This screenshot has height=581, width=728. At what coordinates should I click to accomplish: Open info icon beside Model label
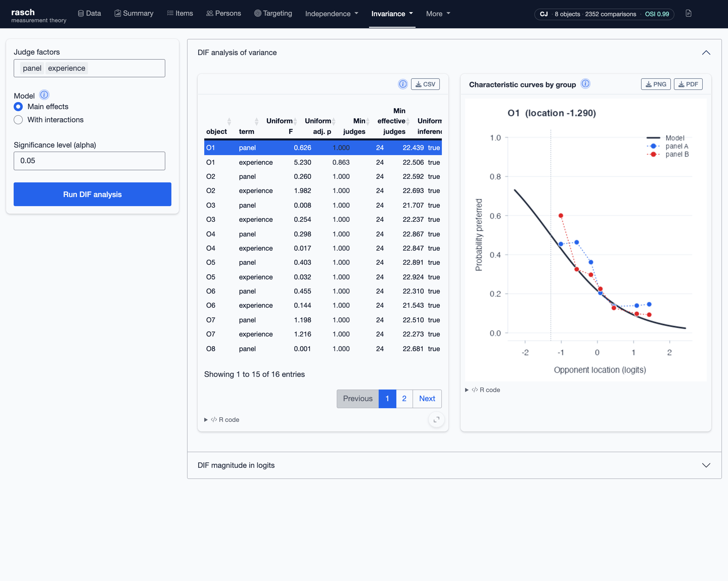(44, 95)
